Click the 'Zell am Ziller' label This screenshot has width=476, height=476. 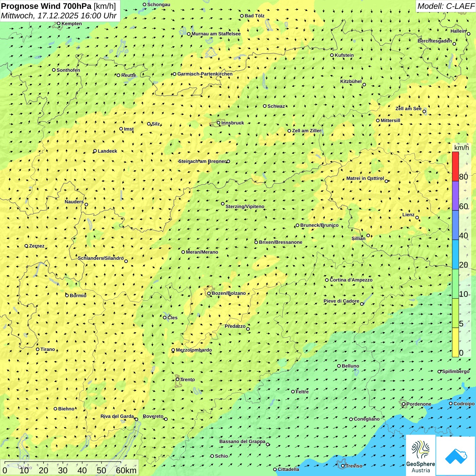306,131
